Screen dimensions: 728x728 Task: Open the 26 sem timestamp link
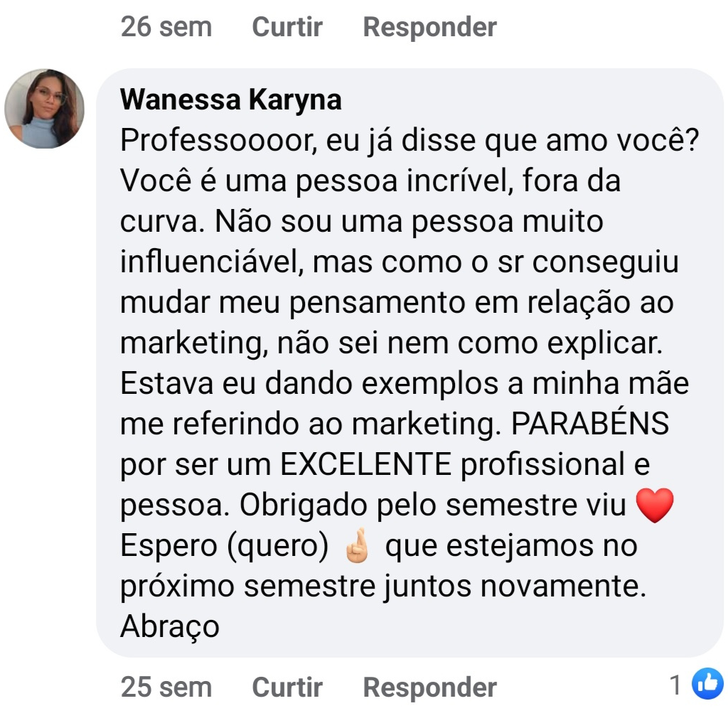click(166, 27)
